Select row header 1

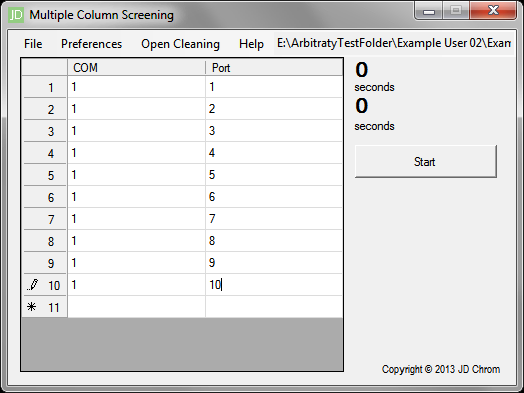tap(44, 87)
